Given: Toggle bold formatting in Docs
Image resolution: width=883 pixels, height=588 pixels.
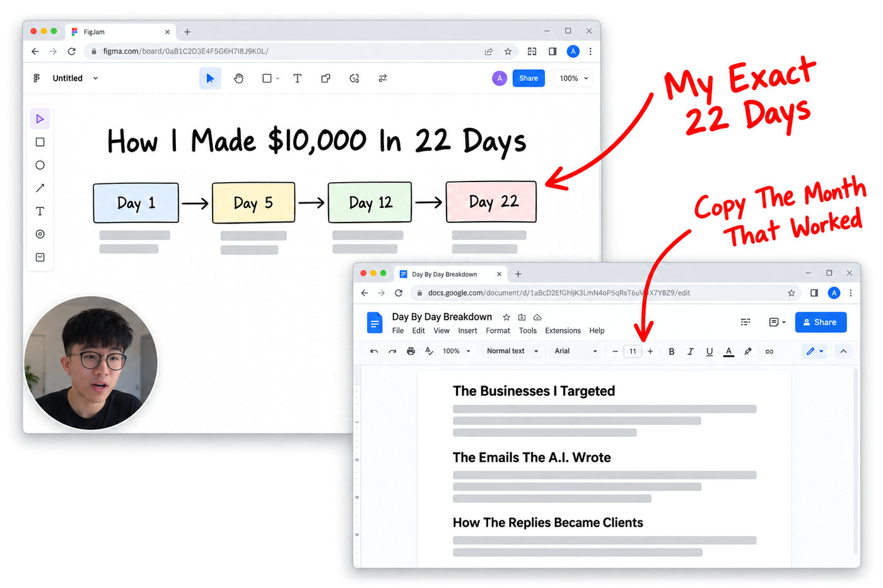Looking at the screenshot, I should (x=671, y=351).
